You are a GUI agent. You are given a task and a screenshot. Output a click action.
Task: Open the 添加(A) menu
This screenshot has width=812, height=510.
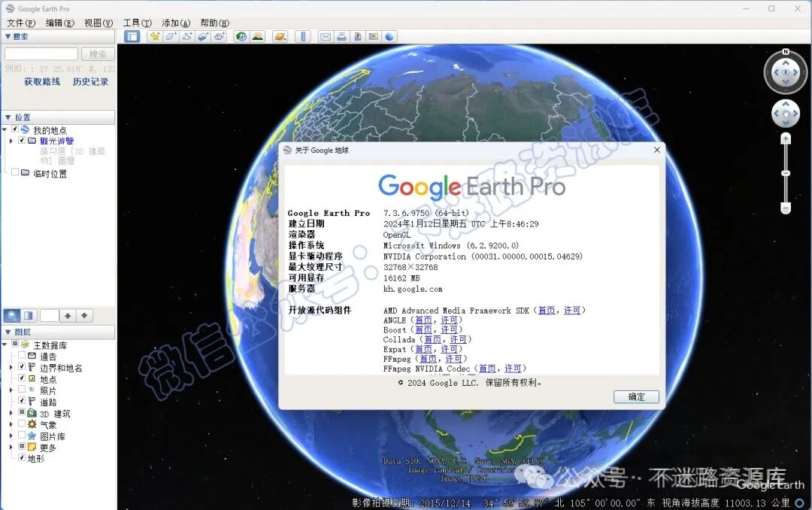[176, 23]
